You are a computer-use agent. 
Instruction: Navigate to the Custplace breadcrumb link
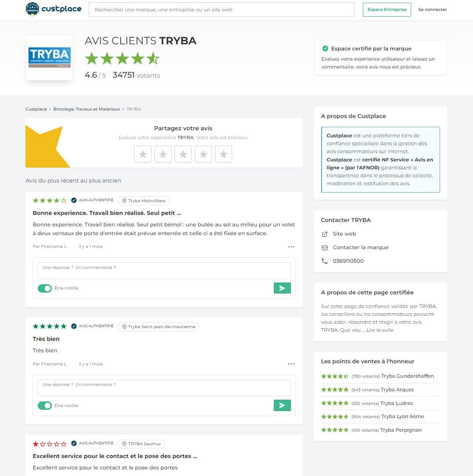[x=36, y=109]
